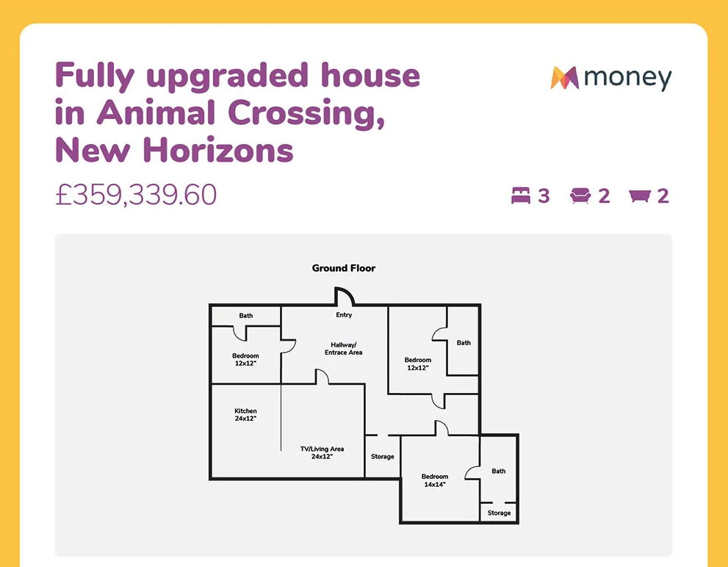Select the left 12x12 Bedroom near kitchen
The height and width of the screenshot is (567, 728).
click(246, 359)
